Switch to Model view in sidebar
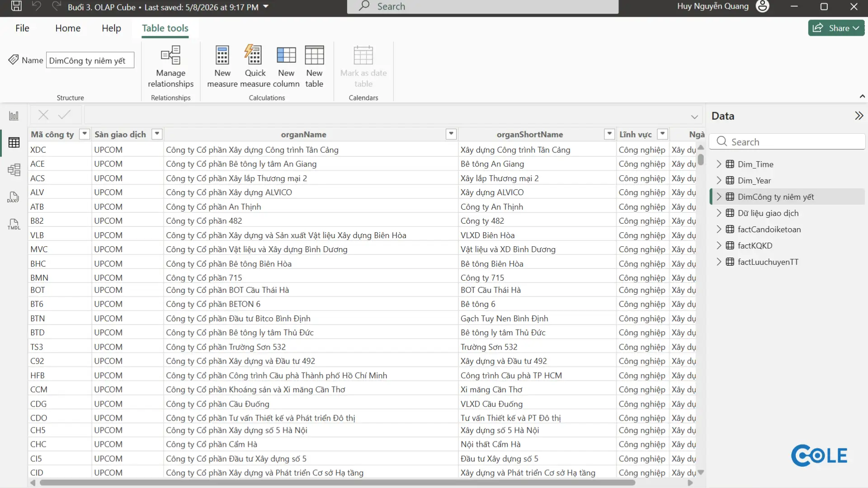Screen dimensions: 868x488 (x=14, y=170)
